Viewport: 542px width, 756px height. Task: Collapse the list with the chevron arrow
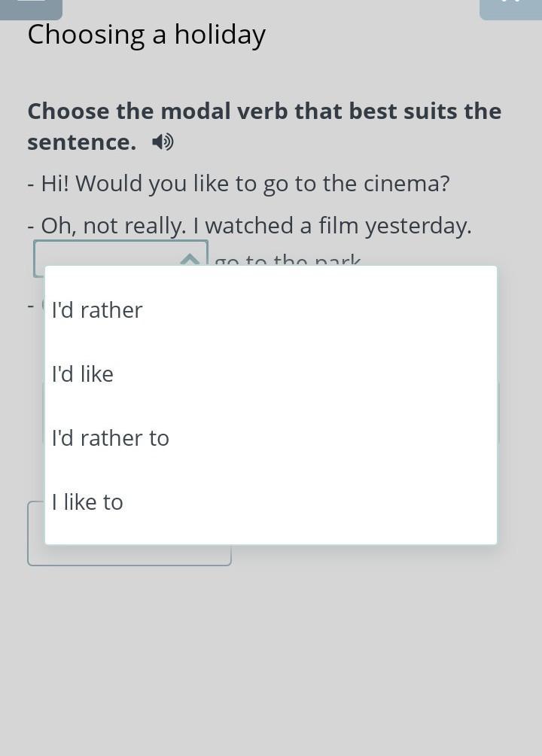click(x=190, y=259)
